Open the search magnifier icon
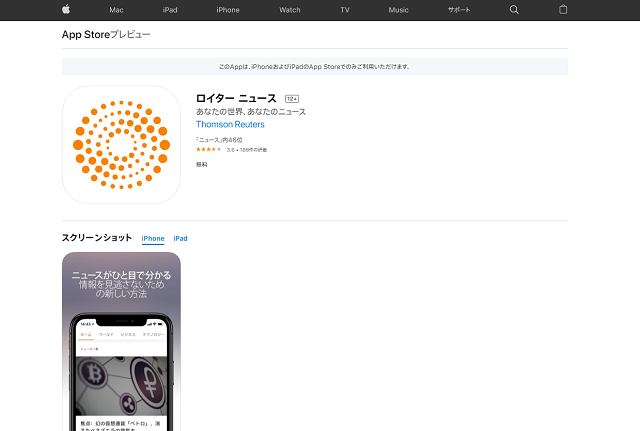Image resolution: width=640 pixels, height=431 pixels. tap(514, 10)
